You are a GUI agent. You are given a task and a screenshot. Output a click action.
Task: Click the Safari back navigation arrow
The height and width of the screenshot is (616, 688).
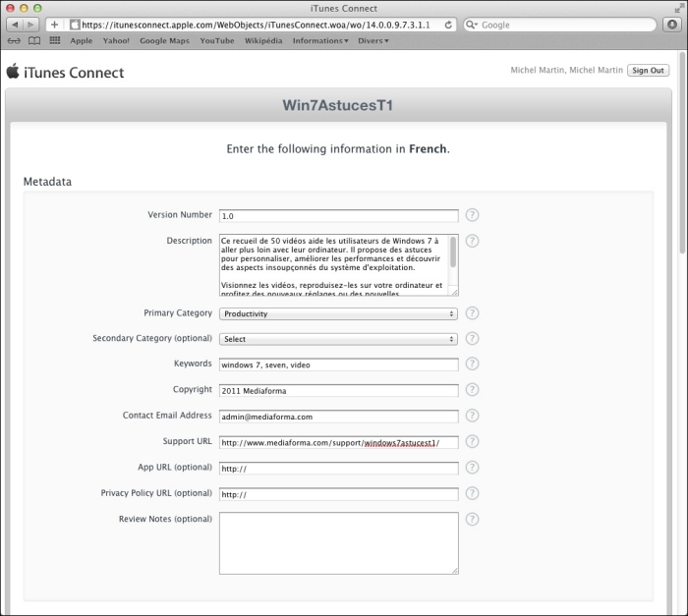click(14, 25)
